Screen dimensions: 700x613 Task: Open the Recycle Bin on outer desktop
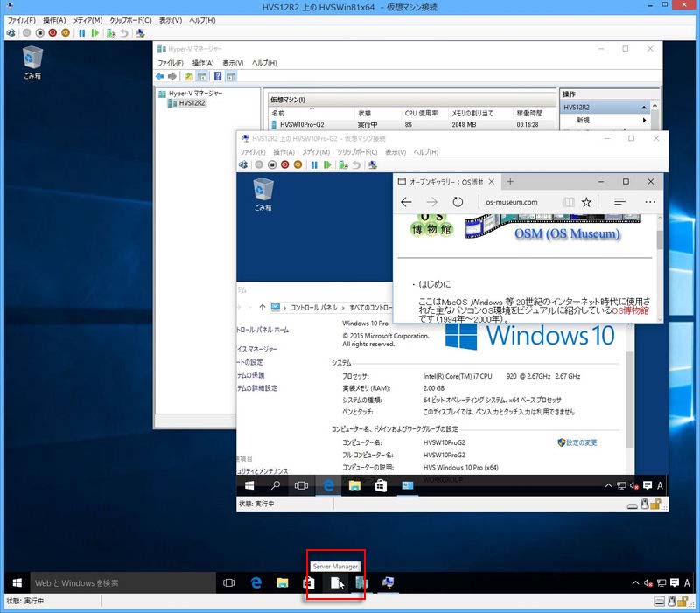[x=32, y=62]
